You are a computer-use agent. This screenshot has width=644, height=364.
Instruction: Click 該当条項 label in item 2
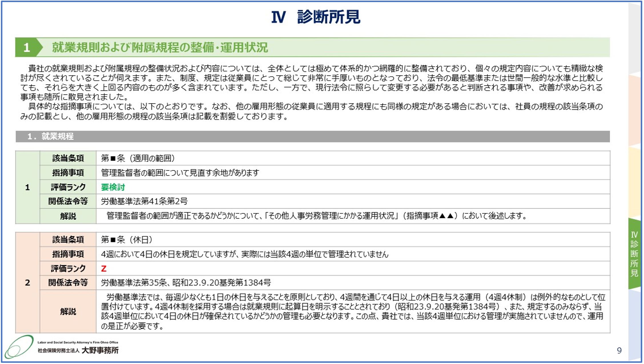pyautogui.click(x=68, y=239)
